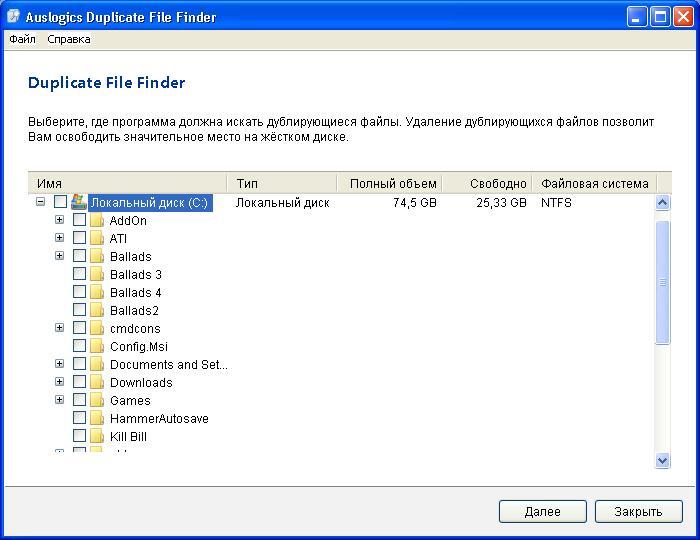Tick the HammerAutosave checkbox
The image size is (700, 540).
click(79, 418)
